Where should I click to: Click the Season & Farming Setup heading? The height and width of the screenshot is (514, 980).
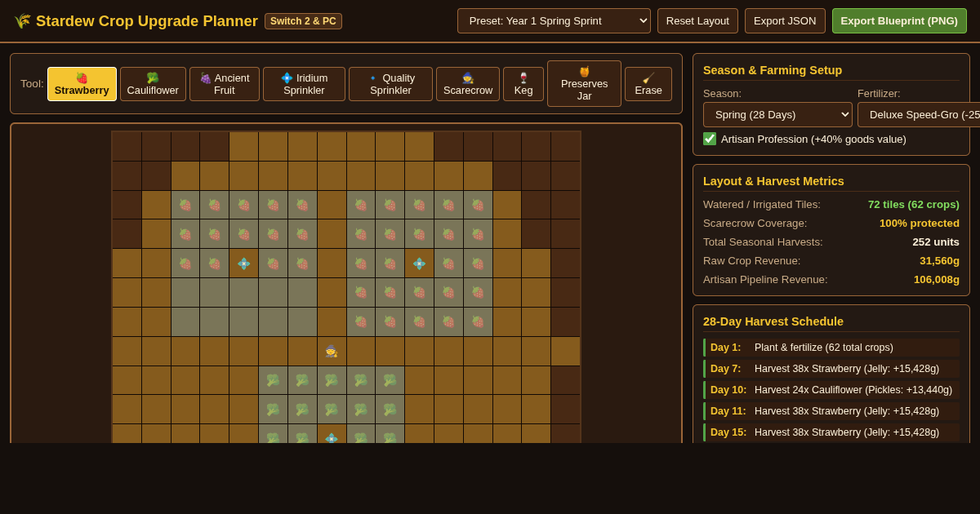773,70
